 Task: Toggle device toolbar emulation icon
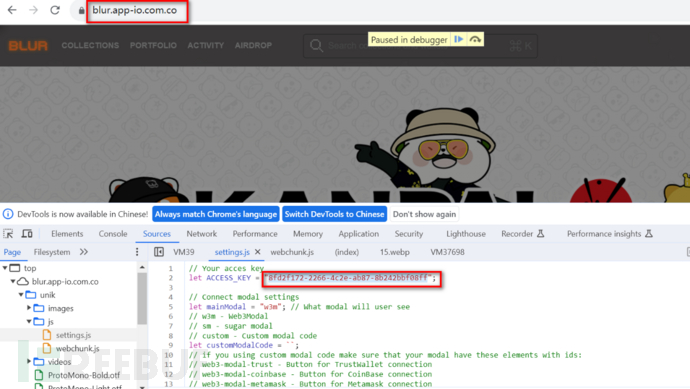pos(27,234)
